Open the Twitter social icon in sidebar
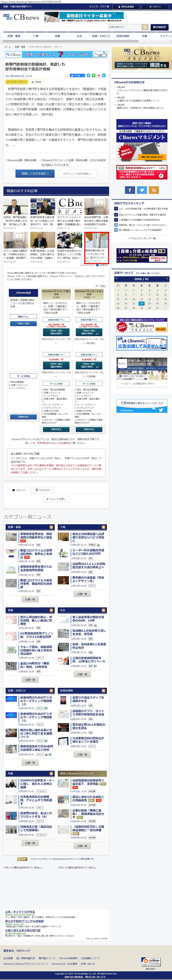This screenshot has width=172, height=980. pos(142,190)
